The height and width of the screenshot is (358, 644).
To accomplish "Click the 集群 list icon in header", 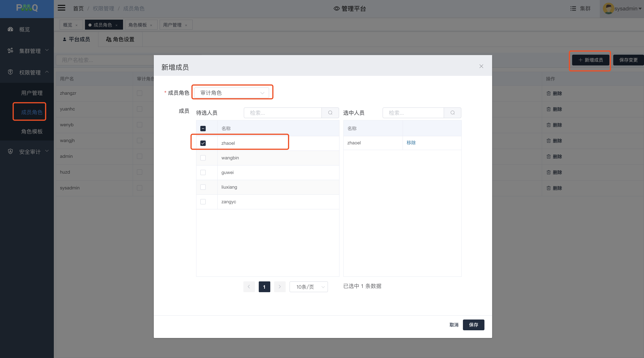I will [x=573, y=8].
